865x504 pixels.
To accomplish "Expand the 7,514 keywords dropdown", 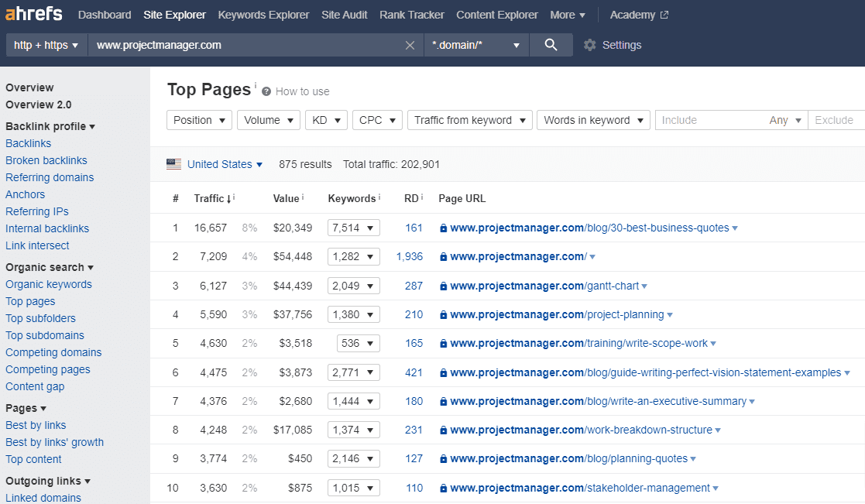I will [x=354, y=228].
